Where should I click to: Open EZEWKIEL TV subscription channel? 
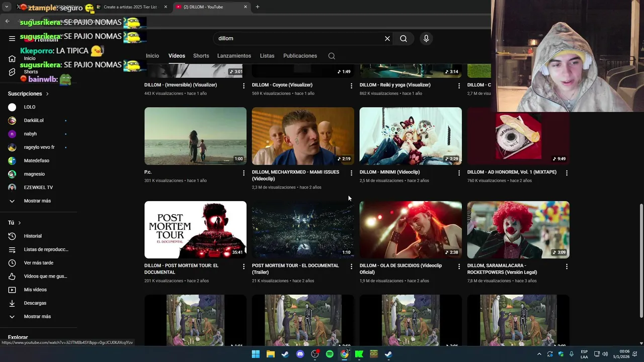[38, 188]
